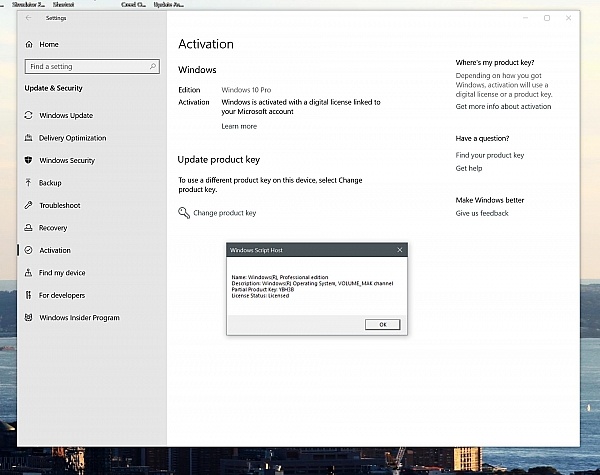
Task: Click the Windows Security shield icon
Action: pyautogui.click(x=28, y=160)
